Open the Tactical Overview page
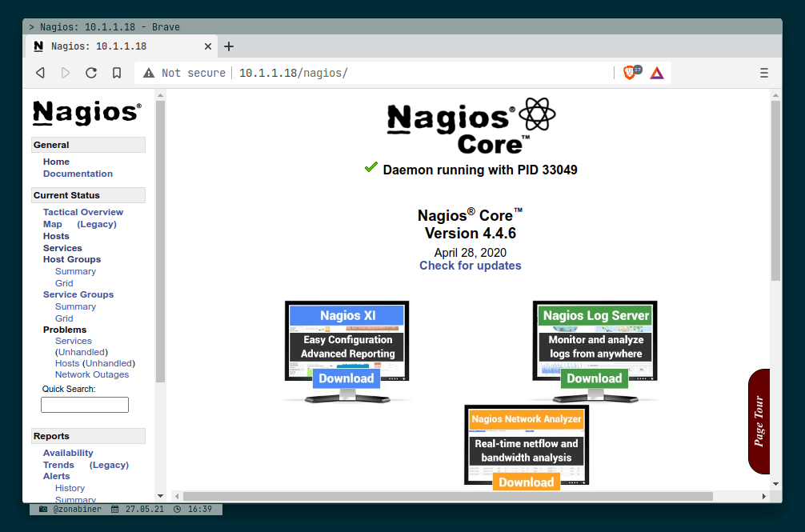 [x=82, y=211]
